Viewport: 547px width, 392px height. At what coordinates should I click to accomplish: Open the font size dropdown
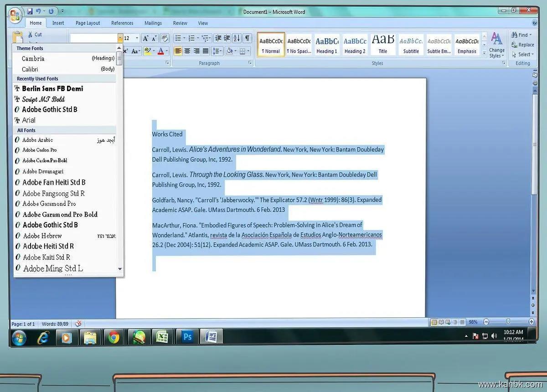137,38
